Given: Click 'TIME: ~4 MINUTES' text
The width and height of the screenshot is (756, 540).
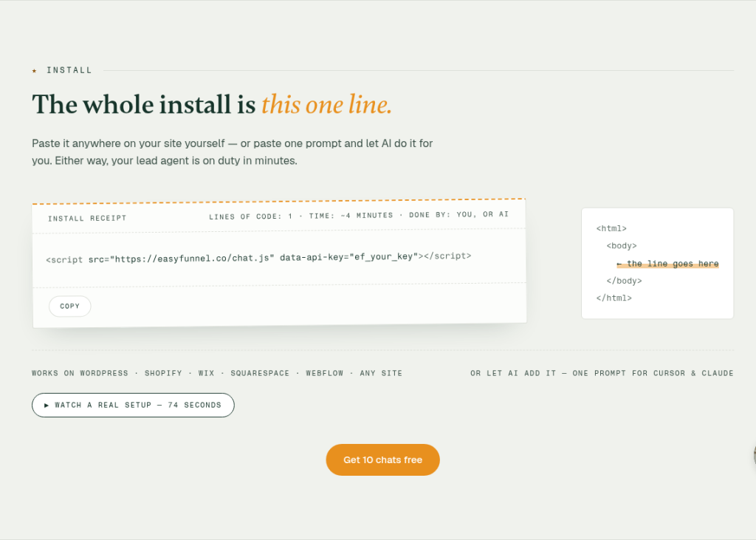Looking at the screenshot, I should coord(351,215).
